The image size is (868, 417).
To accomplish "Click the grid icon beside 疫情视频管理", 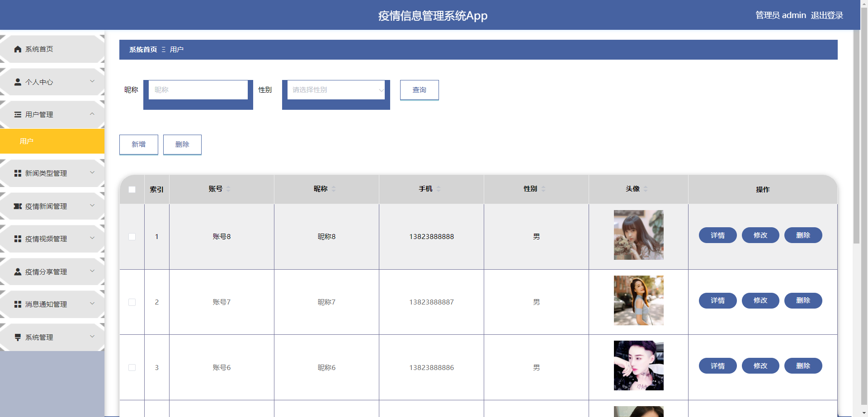I will click(x=18, y=239).
